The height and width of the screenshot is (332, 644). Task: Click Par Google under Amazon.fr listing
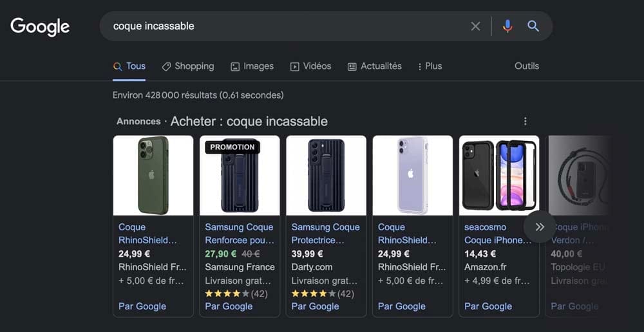click(488, 306)
